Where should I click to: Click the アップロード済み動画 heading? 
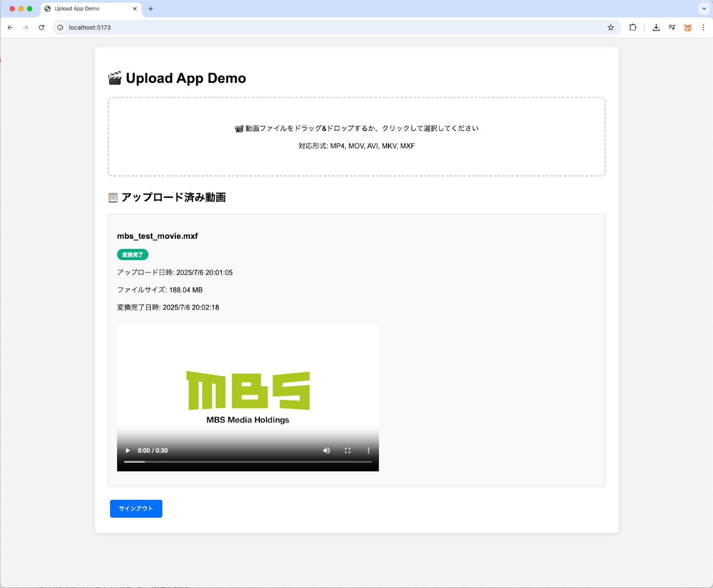(167, 197)
